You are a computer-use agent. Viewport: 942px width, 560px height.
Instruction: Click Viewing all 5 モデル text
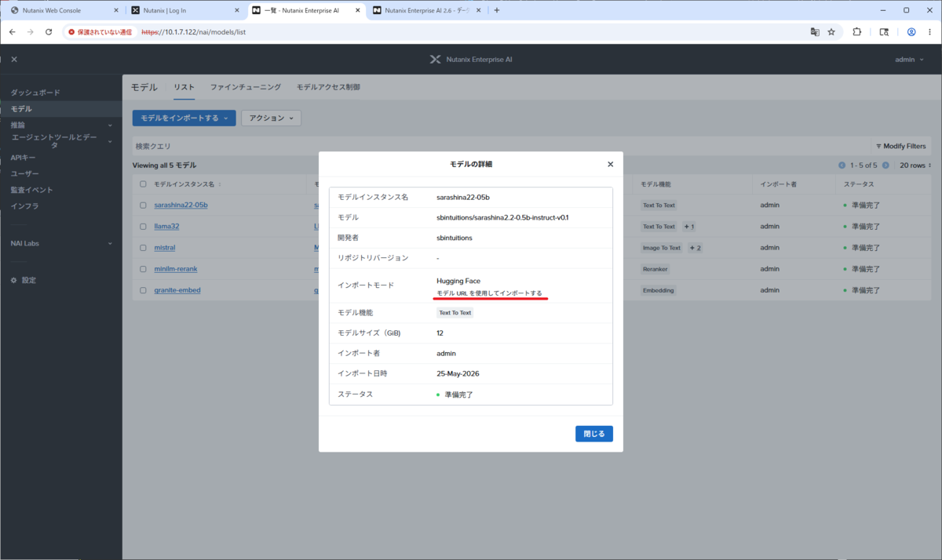point(164,165)
